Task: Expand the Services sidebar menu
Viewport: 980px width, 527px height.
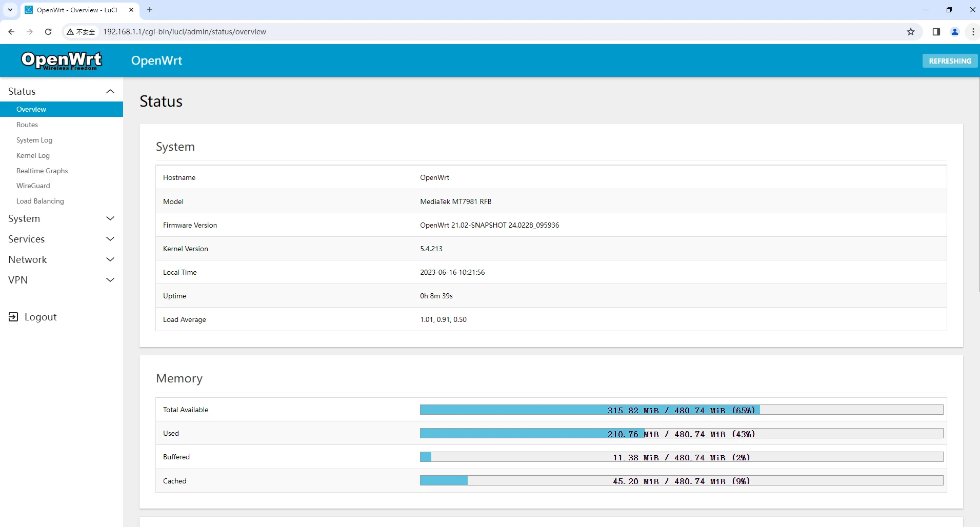Action: pos(62,239)
